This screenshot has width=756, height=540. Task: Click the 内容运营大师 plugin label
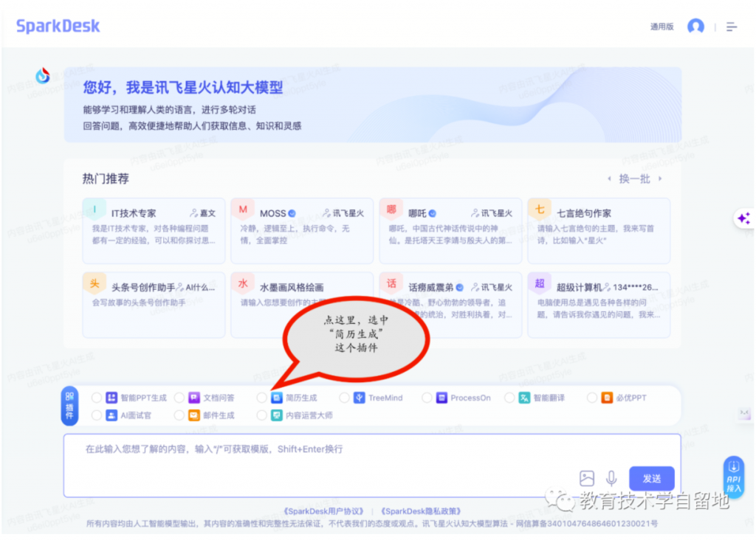pos(309,415)
